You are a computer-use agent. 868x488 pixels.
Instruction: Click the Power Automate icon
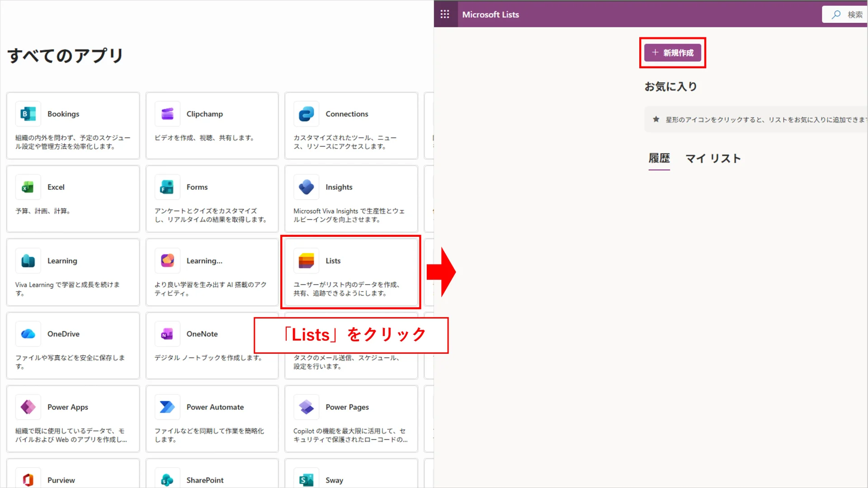[x=167, y=407]
